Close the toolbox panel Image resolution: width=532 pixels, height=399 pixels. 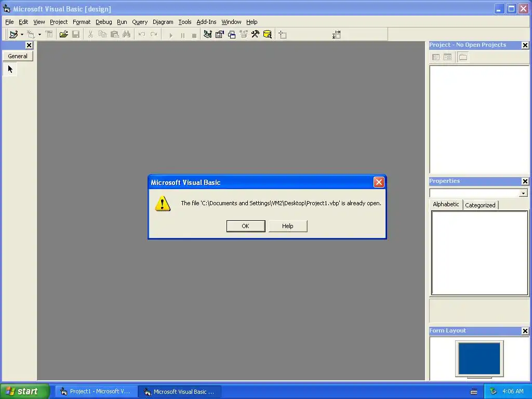(x=29, y=45)
